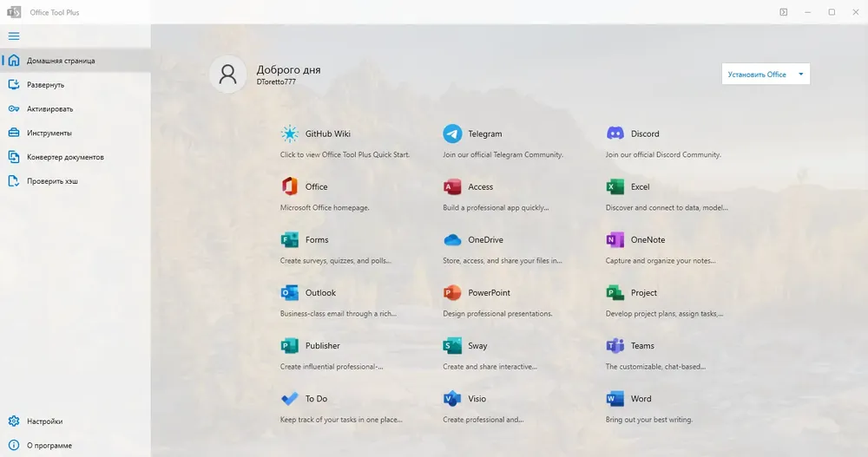Open the Проверить хэш page

[x=76, y=181]
